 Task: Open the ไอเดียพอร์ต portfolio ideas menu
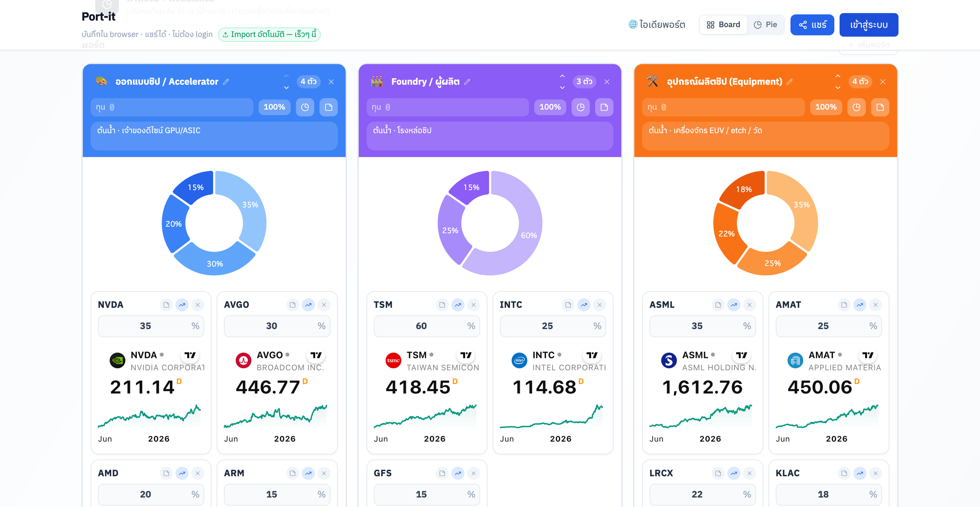point(657,25)
